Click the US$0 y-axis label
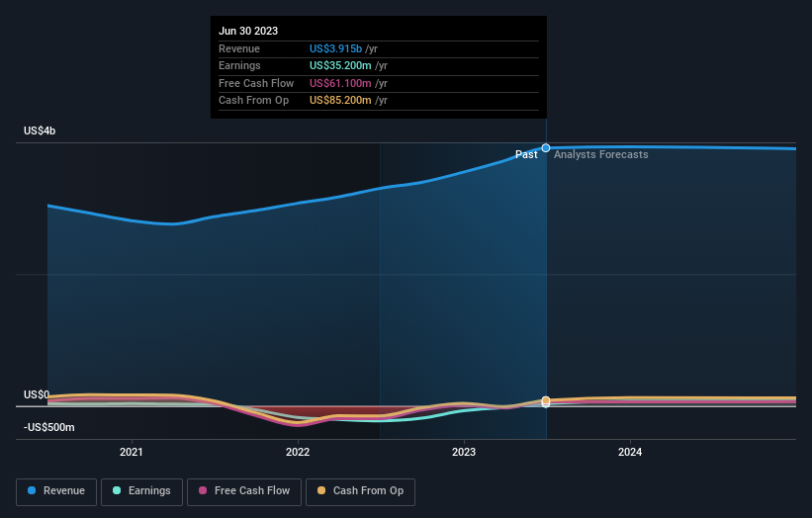The height and width of the screenshot is (518, 812). click(37, 394)
